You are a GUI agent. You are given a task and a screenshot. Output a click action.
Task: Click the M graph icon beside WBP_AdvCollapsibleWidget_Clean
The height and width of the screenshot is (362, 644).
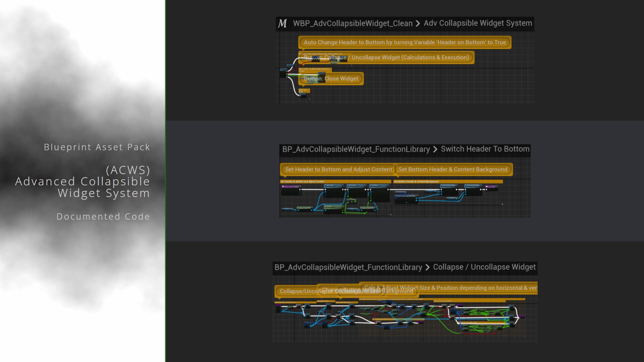click(282, 23)
